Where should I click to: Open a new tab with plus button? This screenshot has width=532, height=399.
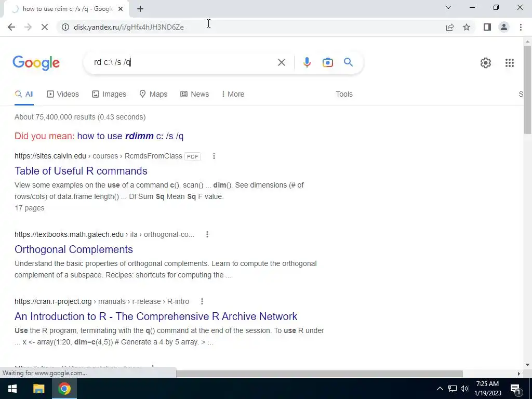(x=140, y=9)
